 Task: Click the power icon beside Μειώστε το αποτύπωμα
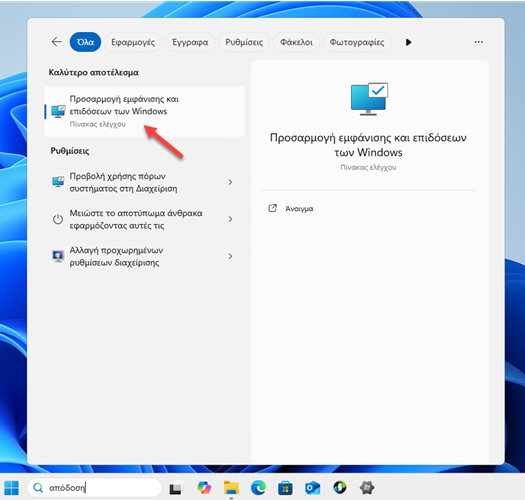[58, 219]
